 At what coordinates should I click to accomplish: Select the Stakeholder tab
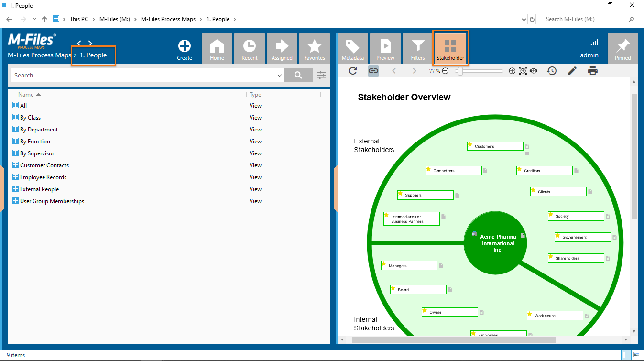450,49
